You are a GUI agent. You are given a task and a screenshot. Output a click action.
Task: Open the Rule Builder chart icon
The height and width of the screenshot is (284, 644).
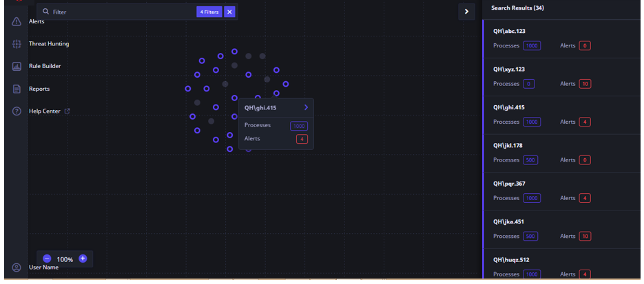[17, 67]
